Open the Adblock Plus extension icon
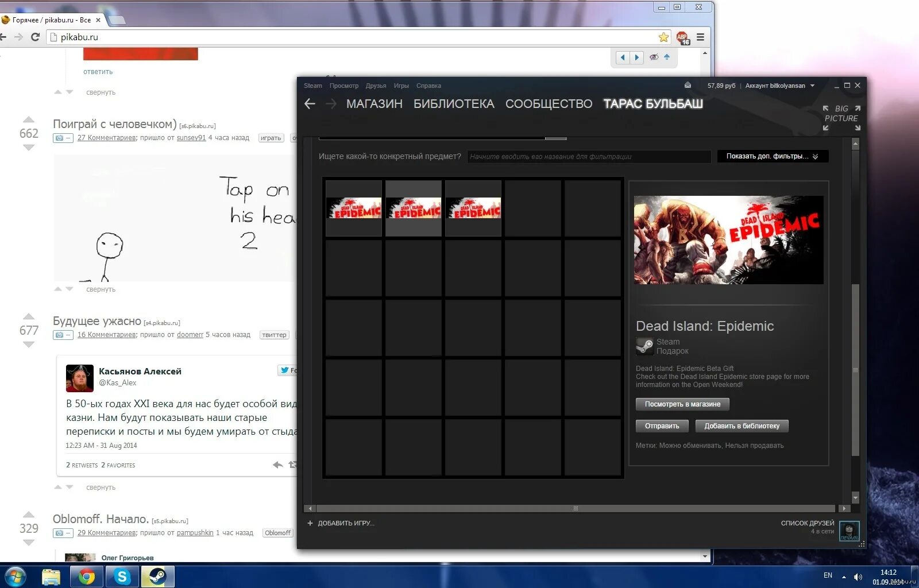The image size is (919, 588). [x=682, y=38]
